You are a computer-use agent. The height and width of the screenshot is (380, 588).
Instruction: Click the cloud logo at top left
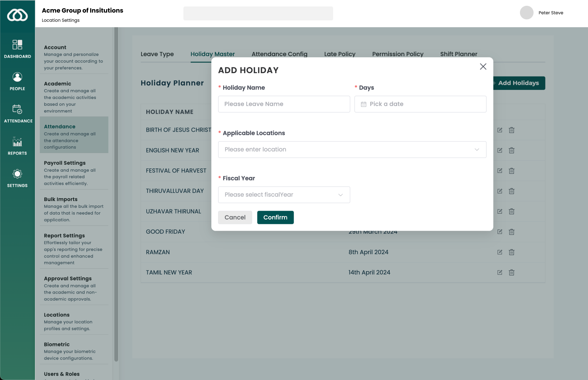(x=17, y=15)
